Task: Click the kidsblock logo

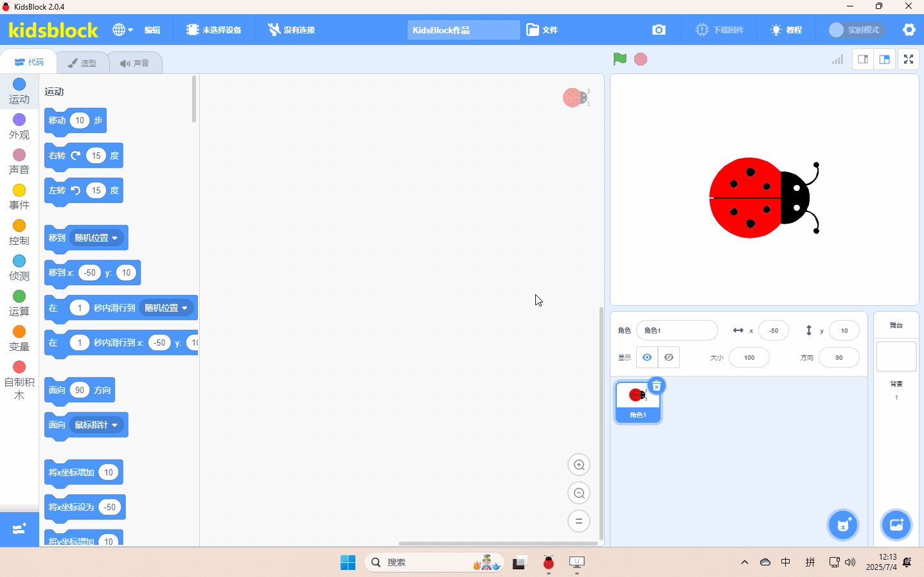Action: [x=53, y=30]
